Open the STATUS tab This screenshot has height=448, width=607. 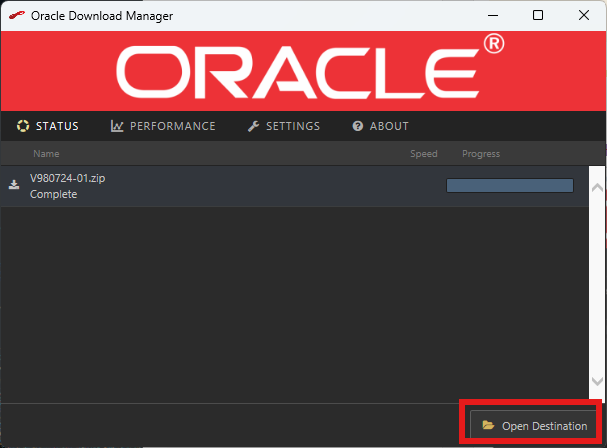48,126
